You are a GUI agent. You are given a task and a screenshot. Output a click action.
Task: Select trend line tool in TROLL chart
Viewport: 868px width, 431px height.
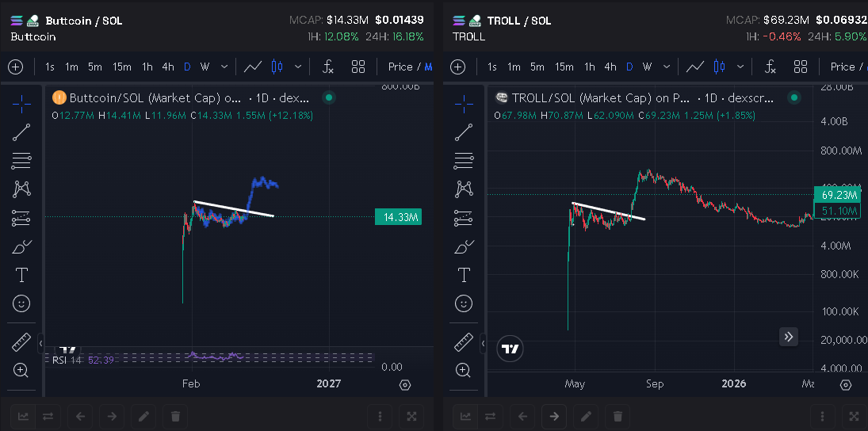pos(464,132)
